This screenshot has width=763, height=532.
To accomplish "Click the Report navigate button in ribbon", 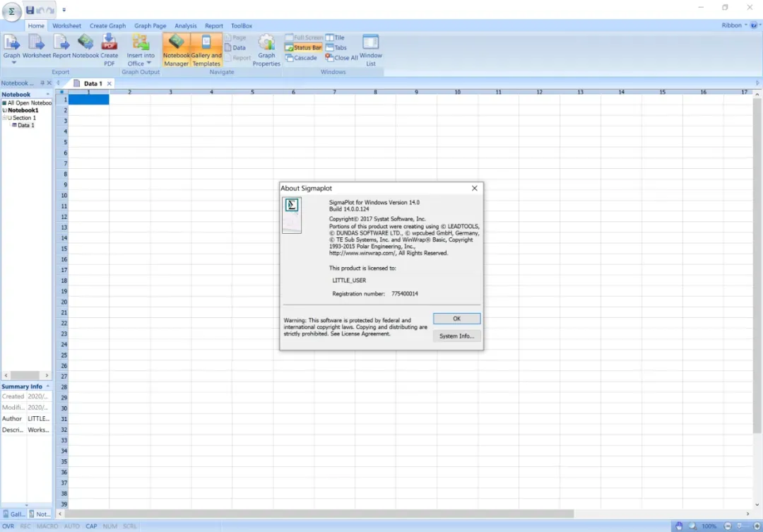I will 238,58.
